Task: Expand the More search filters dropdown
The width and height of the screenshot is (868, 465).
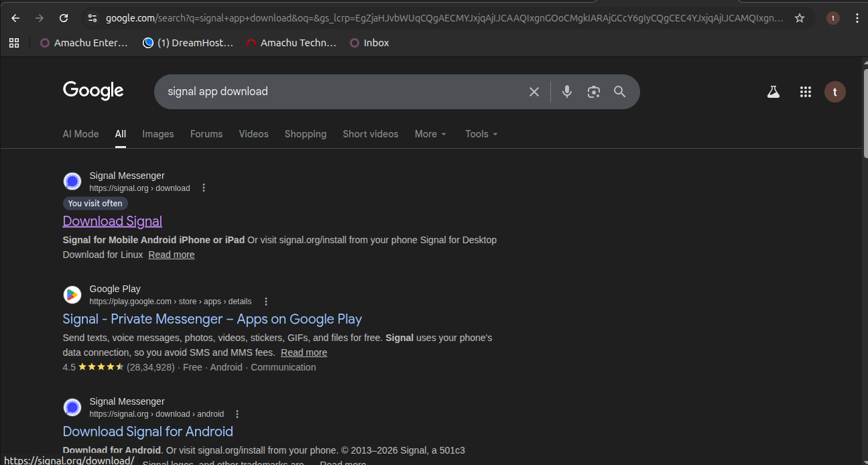Action: pos(430,134)
